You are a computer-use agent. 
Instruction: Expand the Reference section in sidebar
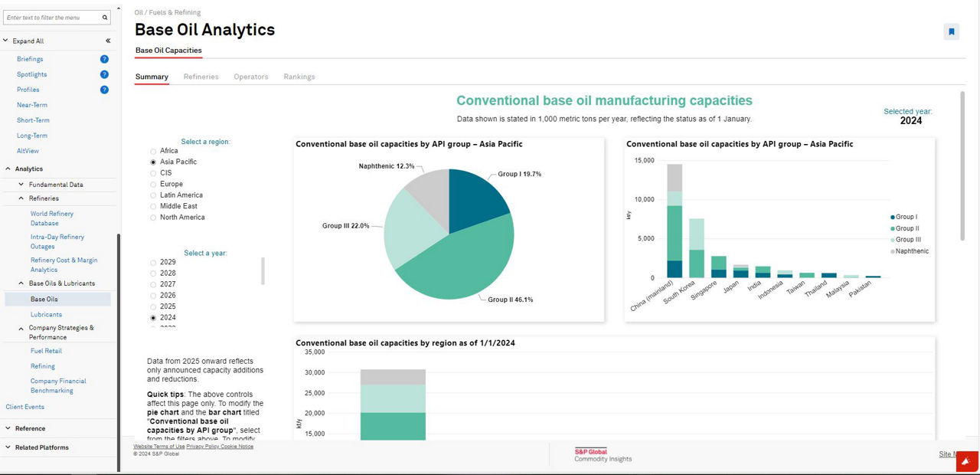8,428
